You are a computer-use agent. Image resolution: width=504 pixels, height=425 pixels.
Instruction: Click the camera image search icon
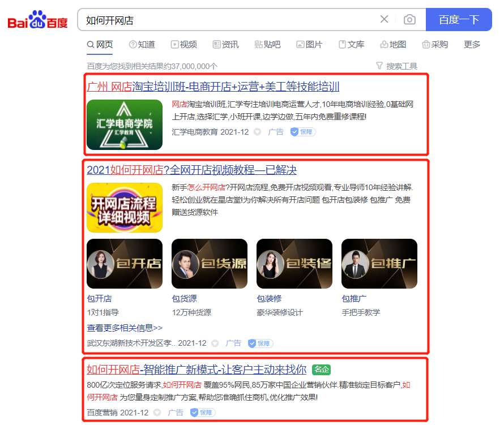[409, 20]
